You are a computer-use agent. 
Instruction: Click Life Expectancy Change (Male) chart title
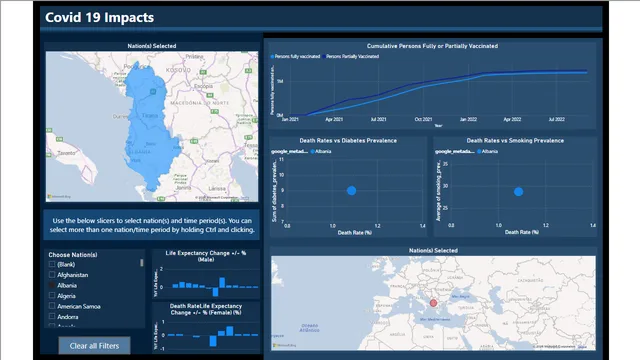tap(206, 256)
